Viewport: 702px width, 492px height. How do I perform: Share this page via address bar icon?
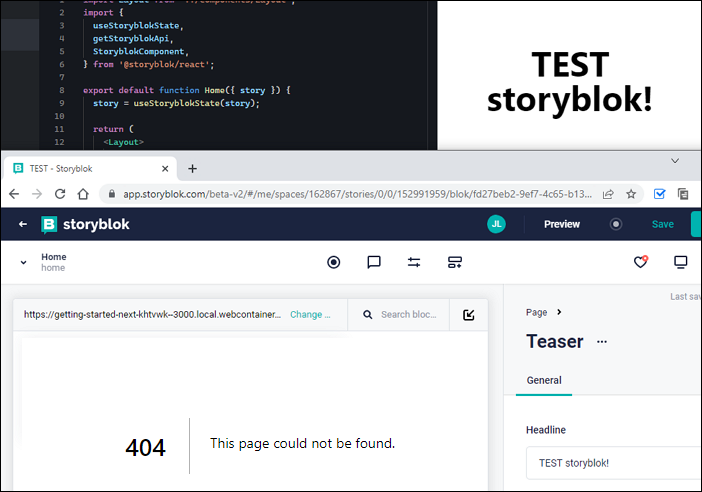tap(608, 194)
